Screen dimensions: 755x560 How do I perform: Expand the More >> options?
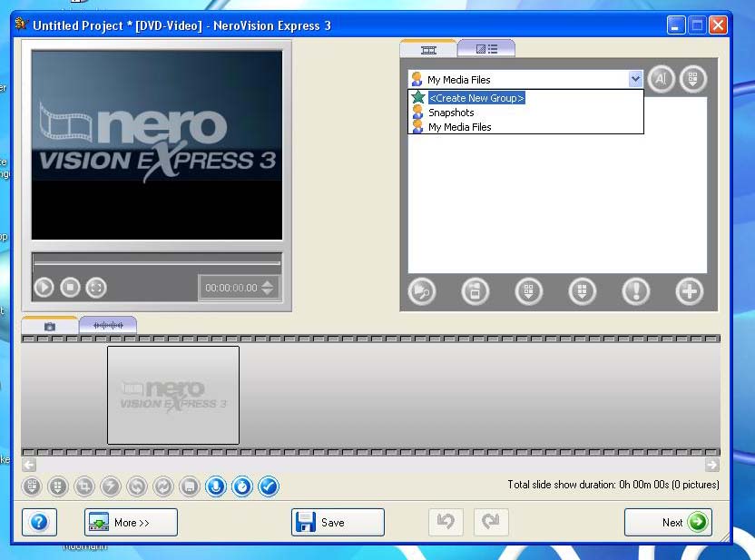(131, 522)
